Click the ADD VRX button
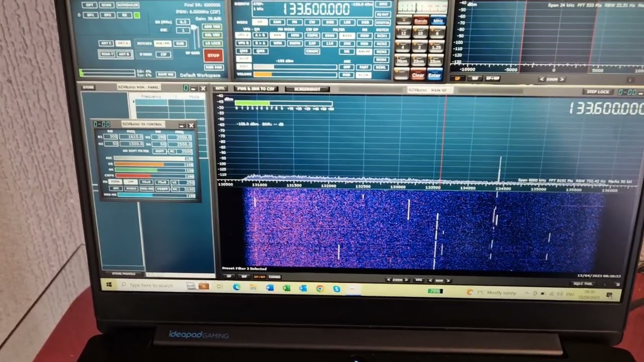 pyautogui.click(x=212, y=27)
